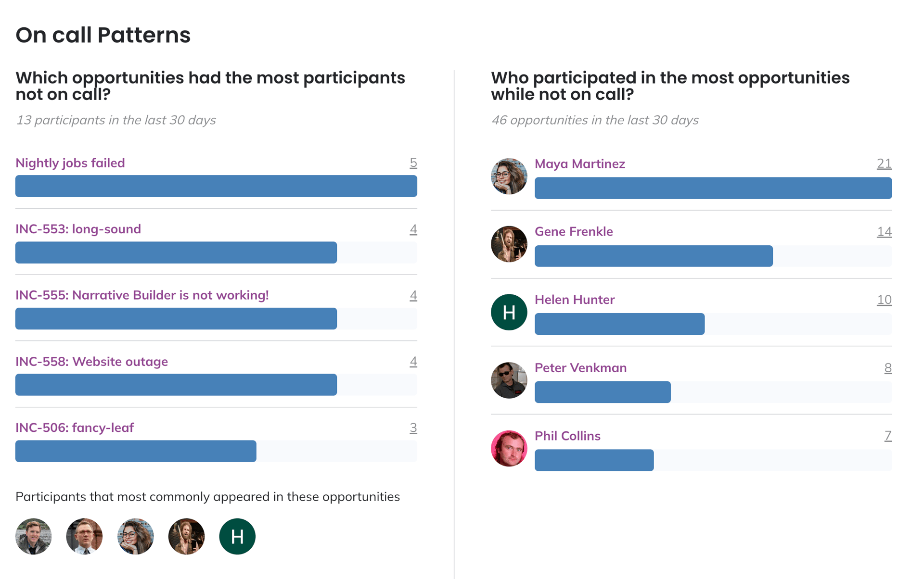Click Gene Frenkle's avatar photo
924x579 pixels.
click(x=509, y=244)
